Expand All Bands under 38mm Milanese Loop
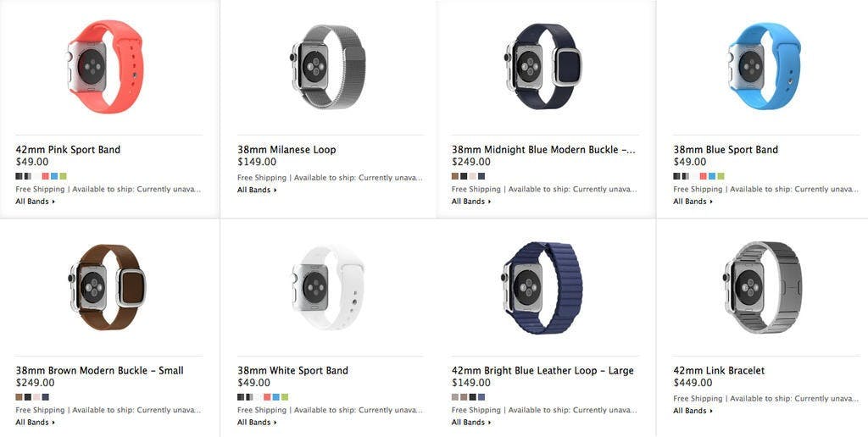 [257, 190]
